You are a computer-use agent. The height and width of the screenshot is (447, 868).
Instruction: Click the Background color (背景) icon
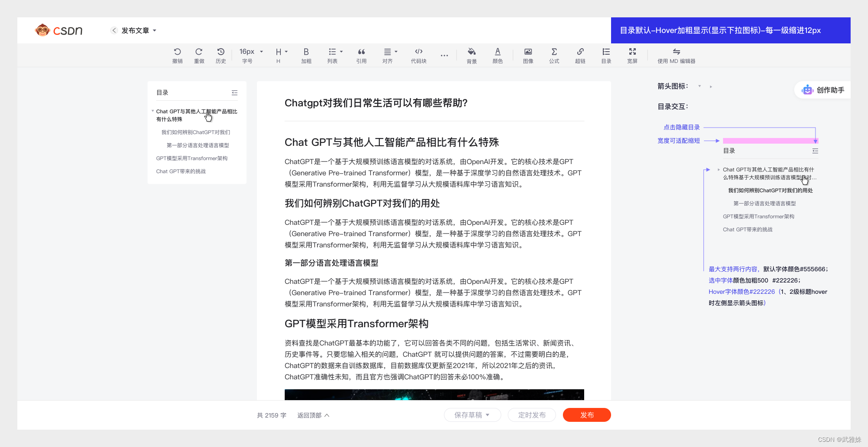pos(471,52)
